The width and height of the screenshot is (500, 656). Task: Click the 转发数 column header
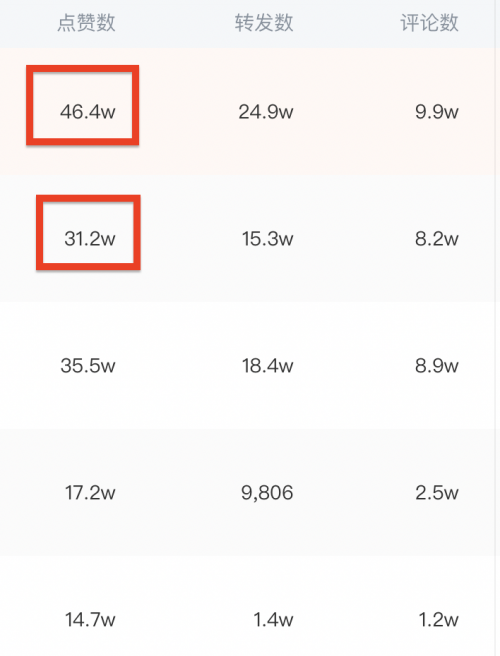(264, 23)
